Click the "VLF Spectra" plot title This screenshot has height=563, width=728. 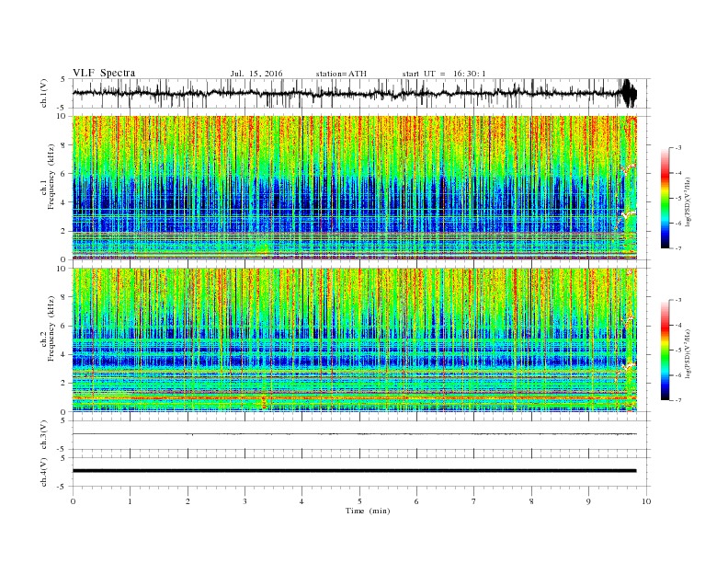click(x=104, y=73)
